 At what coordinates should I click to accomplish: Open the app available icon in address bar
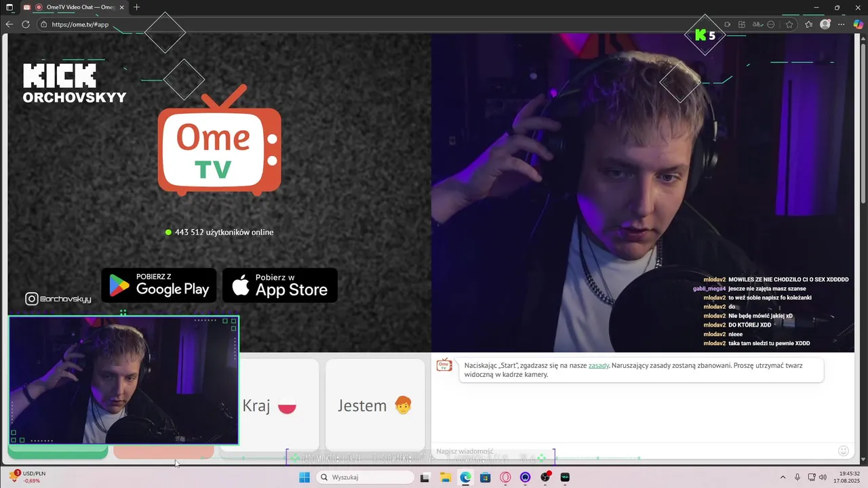[x=742, y=24]
